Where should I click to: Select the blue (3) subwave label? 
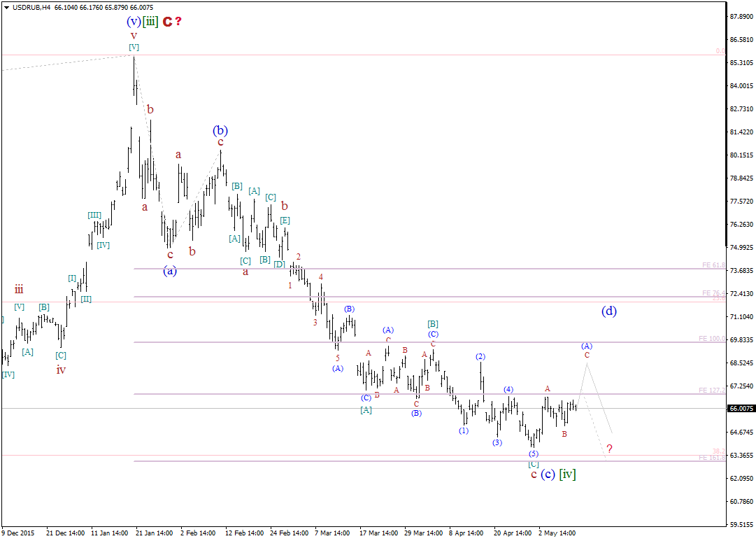click(x=497, y=442)
